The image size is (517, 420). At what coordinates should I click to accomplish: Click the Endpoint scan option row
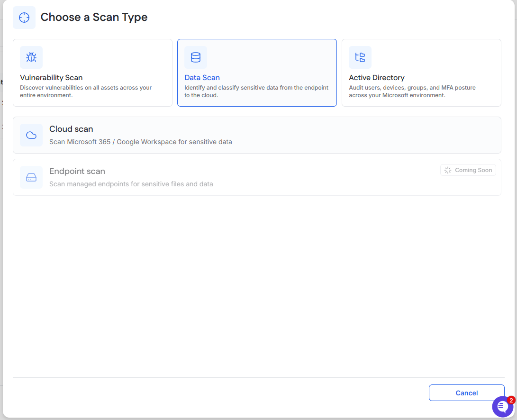[x=257, y=177]
